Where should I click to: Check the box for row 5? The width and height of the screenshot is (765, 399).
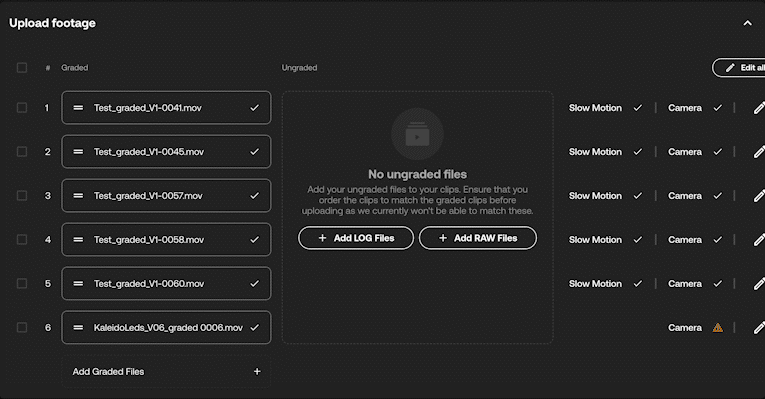click(22, 283)
